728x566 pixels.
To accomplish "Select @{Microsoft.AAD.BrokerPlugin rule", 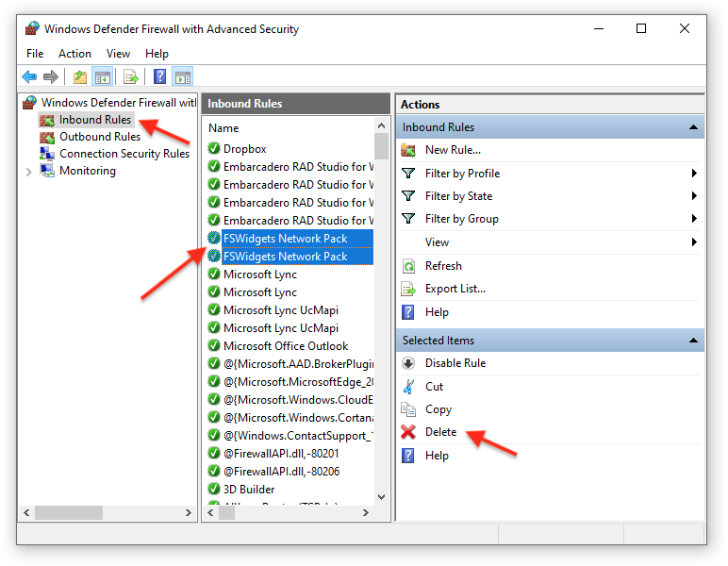I will pos(299,364).
